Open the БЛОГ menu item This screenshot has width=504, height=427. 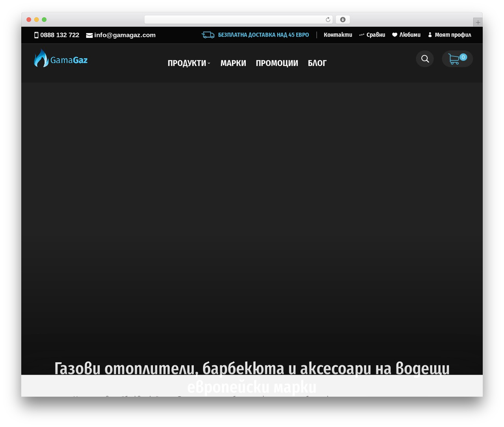click(x=317, y=63)
